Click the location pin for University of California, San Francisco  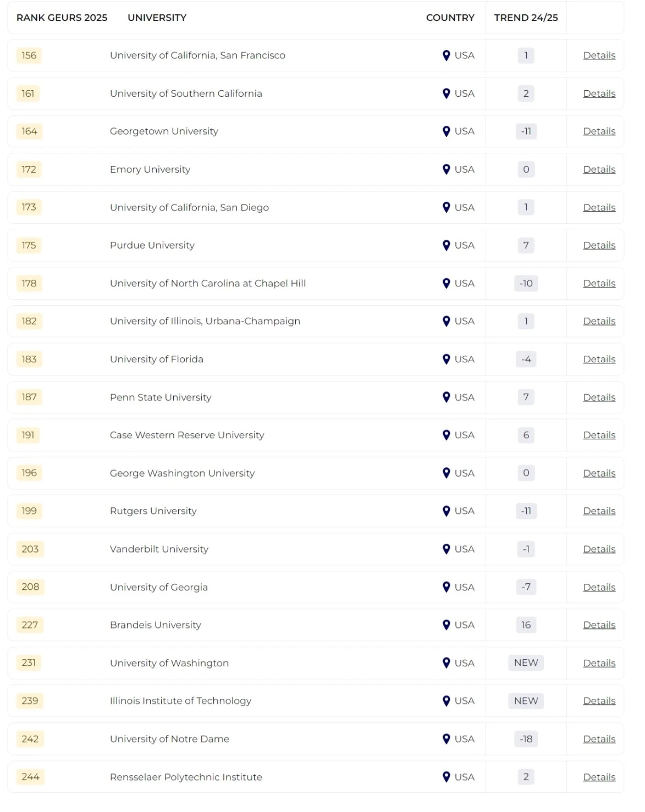pyautogui.click(x=447, y=55)
